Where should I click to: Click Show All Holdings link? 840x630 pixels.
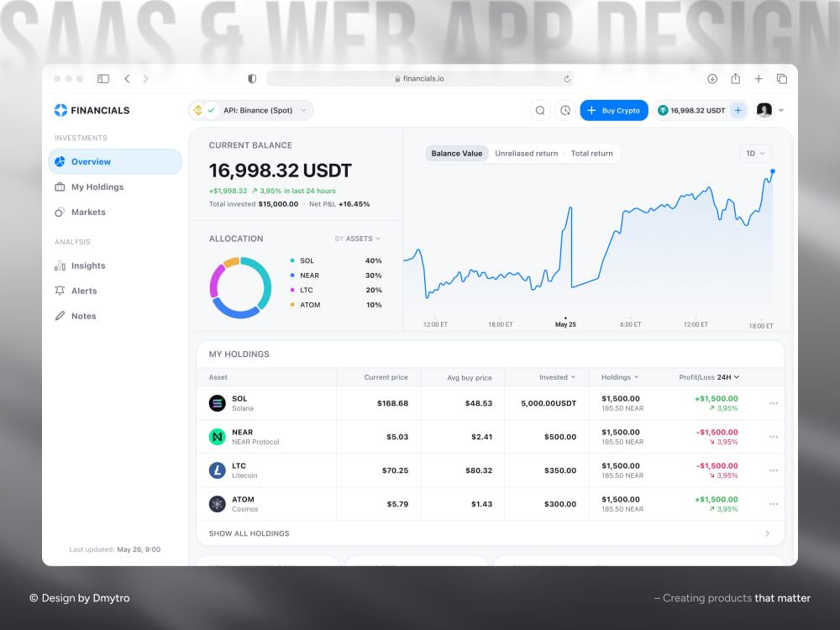[x=249, y=533]
